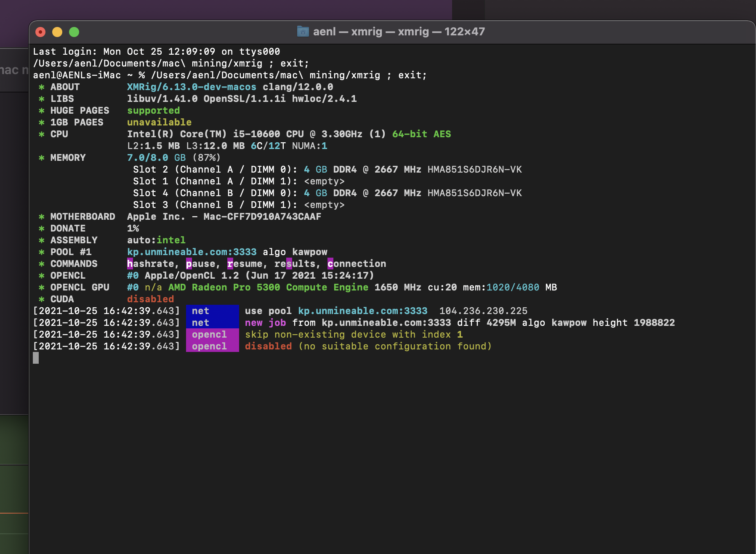This screenshot has width=756, height=554.
Task: Click 'Last login: Mon Oct 25 12:09:09' line
Action: coord(157,52)
